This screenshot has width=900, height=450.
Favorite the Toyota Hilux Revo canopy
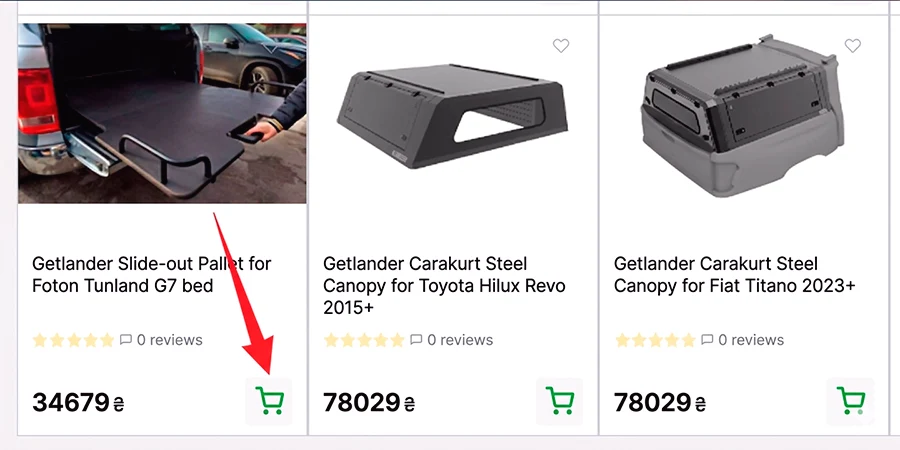point(561,46)
